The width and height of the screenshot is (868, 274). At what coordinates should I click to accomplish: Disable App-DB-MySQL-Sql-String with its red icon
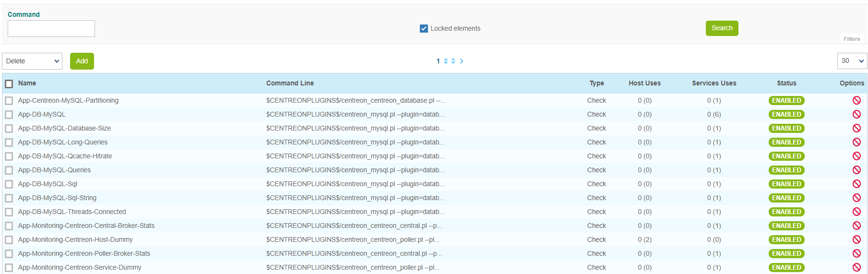[856, 198]
